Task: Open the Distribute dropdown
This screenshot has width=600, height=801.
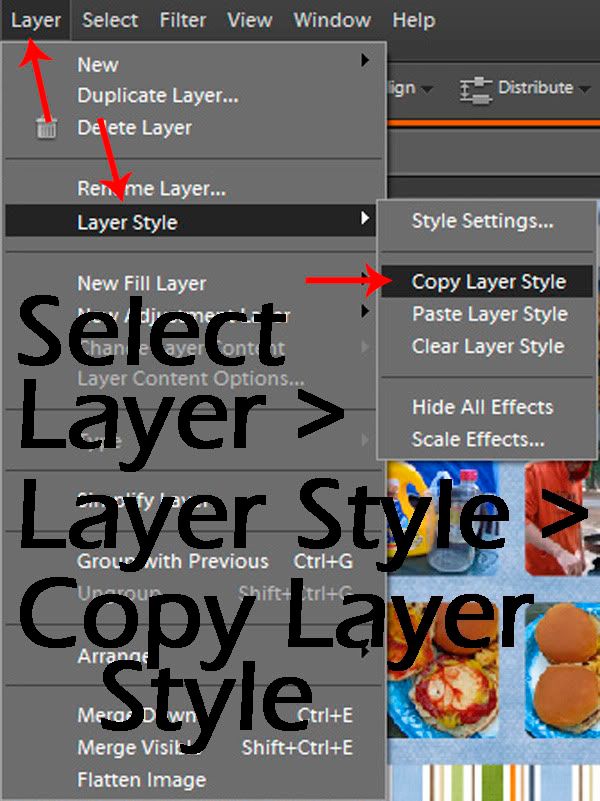Action: 543,87
